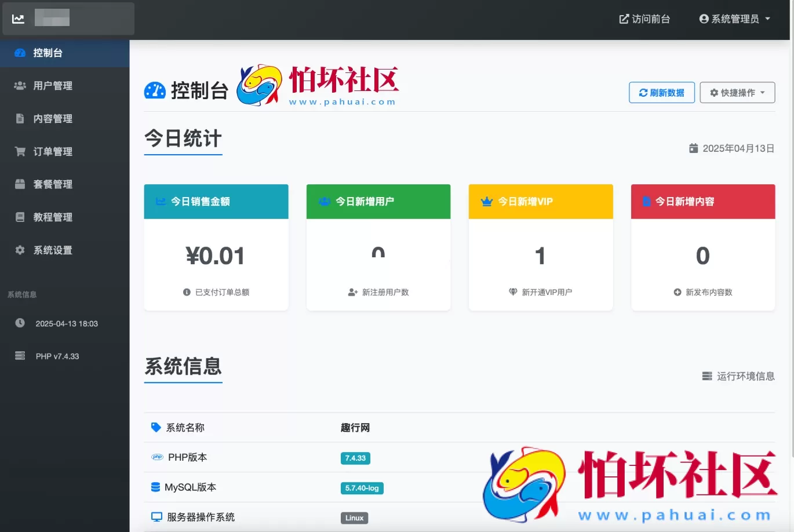The width and height of the screenshot is (794, 532).
Task: Expand the 系统管理员 account menu
Action: point(734,19)
